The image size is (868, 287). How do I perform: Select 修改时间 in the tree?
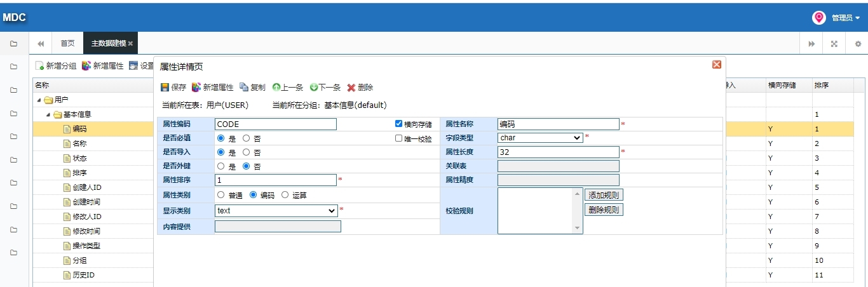[x=86, y=231]
